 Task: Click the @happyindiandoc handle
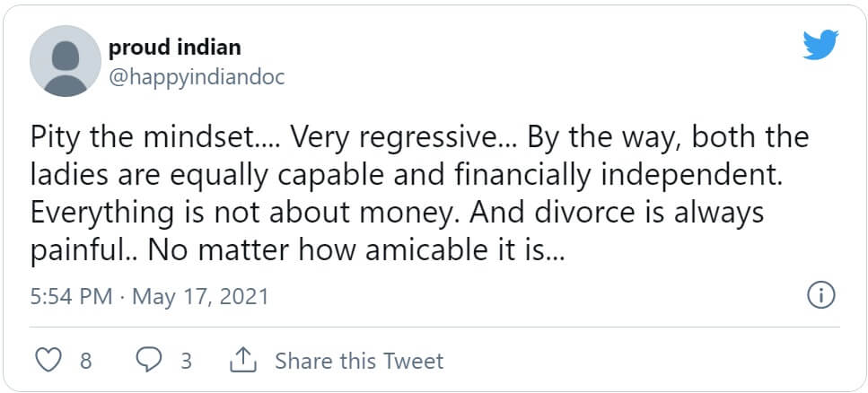click(x=197, y=77)
